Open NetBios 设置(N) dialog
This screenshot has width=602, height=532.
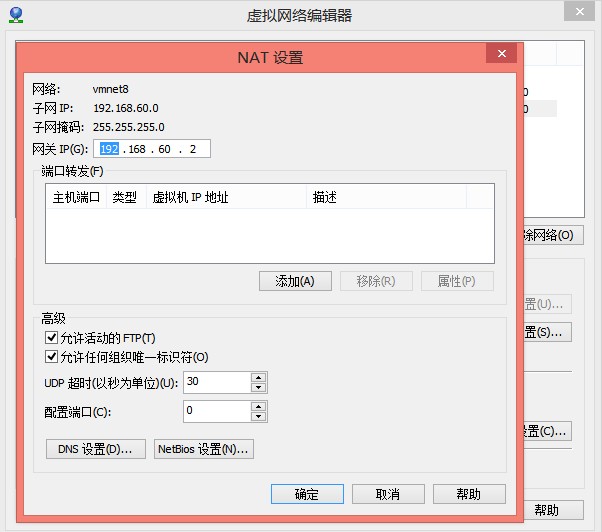pyautogui.click(x=203, y=449)
